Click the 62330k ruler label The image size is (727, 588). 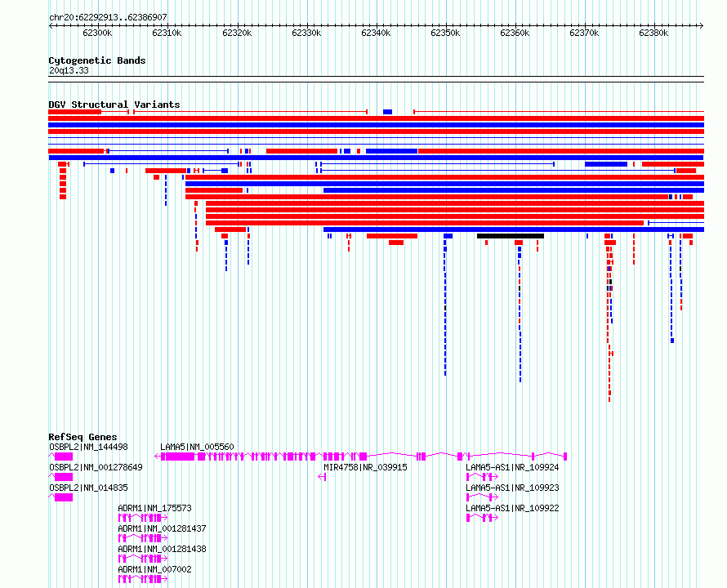(x=306, y=33)
